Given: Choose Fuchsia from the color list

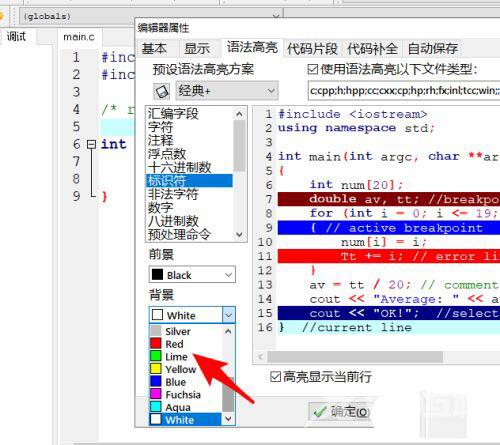Looking at the screenshot, I should click(185, 394).
